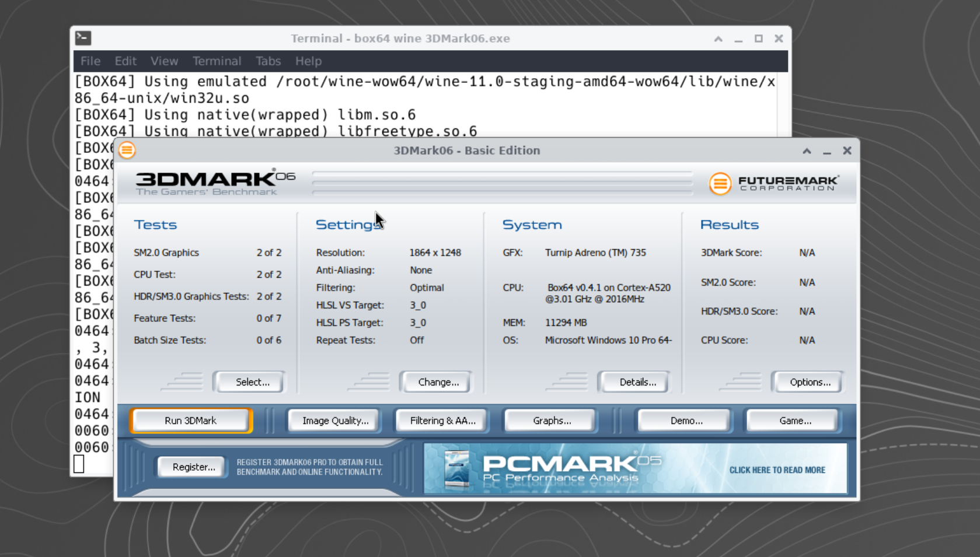Image resolution: width=980 pixels, height=557 pixels.
Task: Click the orange 3DMark06 window menu icon
Action: pyautogui.click(x=127, y=150)
